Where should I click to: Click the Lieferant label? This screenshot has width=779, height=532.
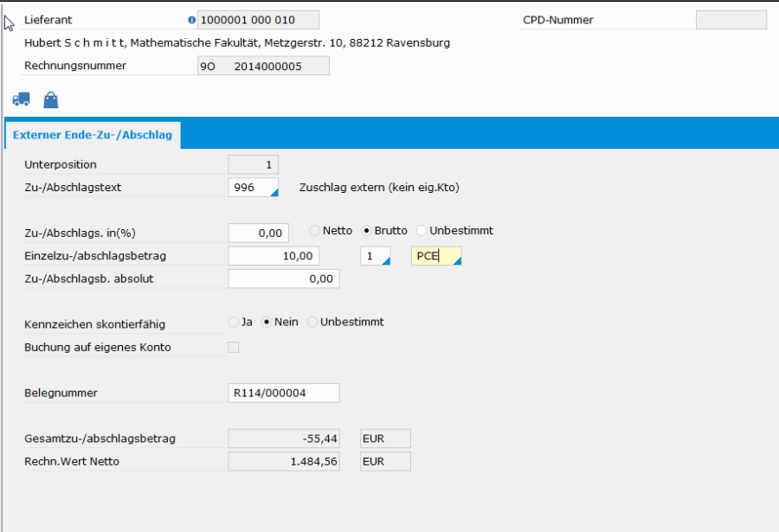[48, 20]
